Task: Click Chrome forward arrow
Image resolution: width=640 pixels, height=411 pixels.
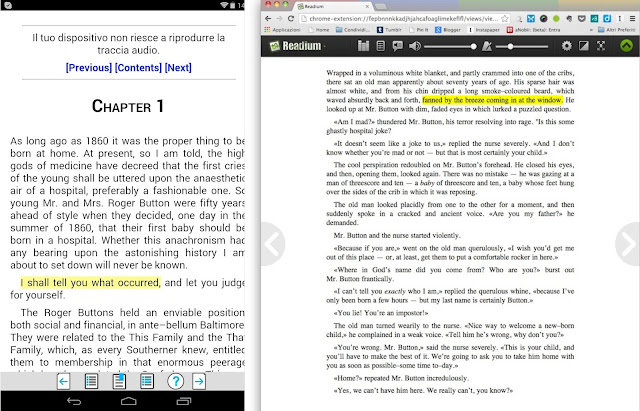Action: coord(279,18)
